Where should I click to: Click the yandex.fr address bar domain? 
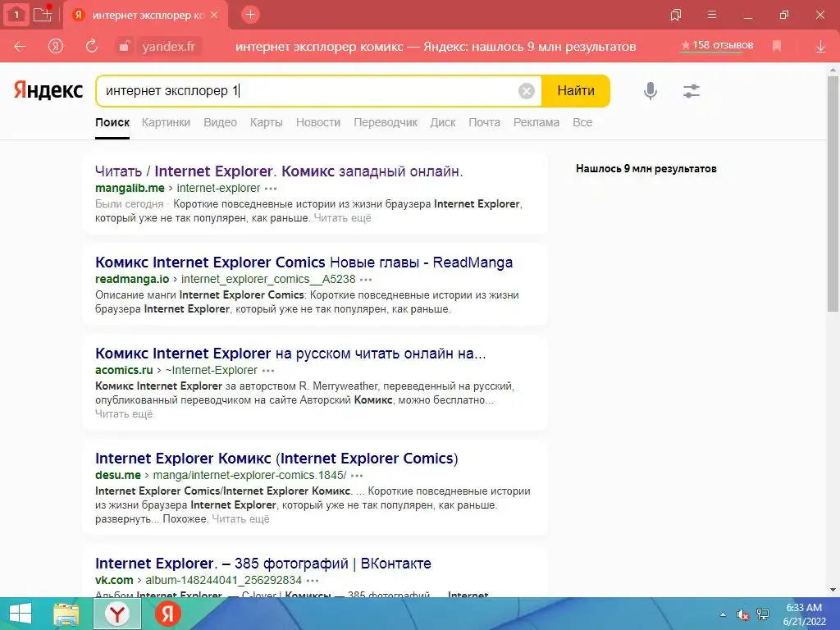click(x=169, y=47)
